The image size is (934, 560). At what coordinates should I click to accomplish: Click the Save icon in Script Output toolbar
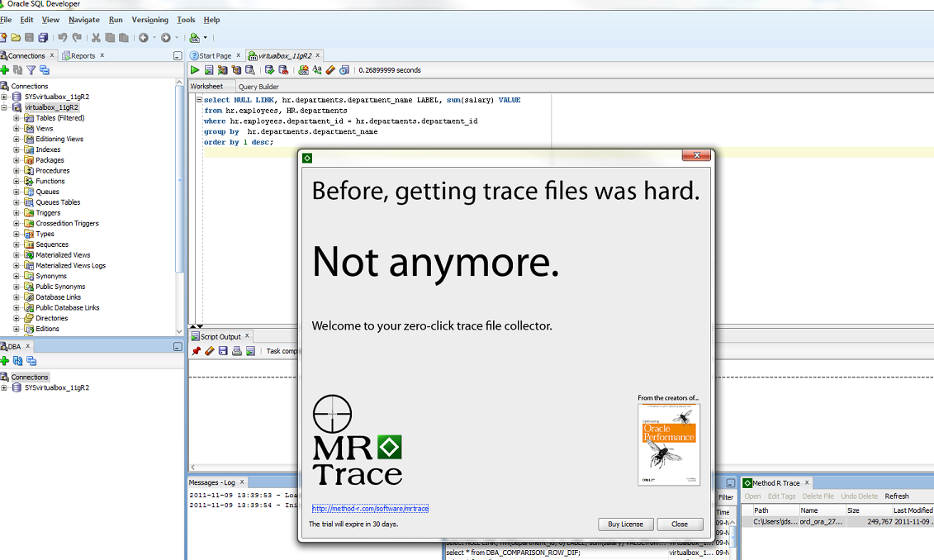click(223, 351)
